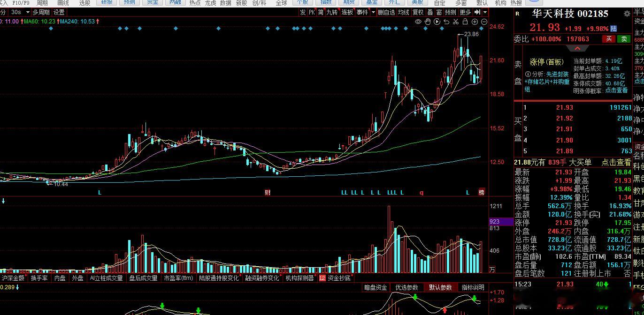
Task: Click the 叠 overlay button
Action: point(429,12)
